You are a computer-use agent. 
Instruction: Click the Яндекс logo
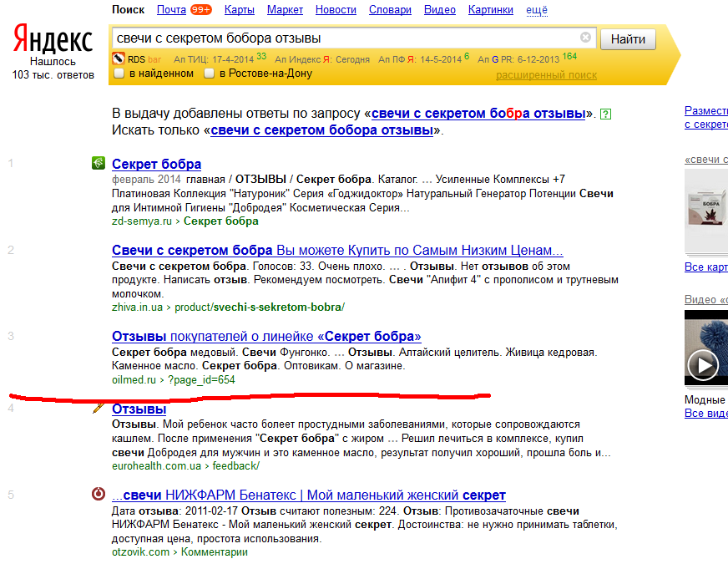tap(53, 38)
